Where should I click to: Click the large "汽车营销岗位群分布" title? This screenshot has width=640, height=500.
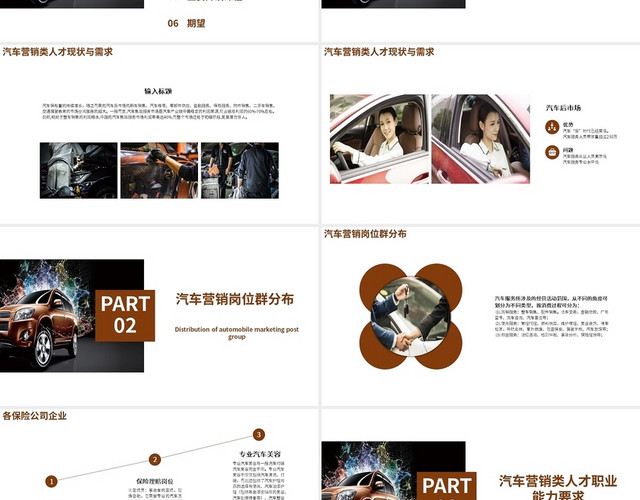235,299
